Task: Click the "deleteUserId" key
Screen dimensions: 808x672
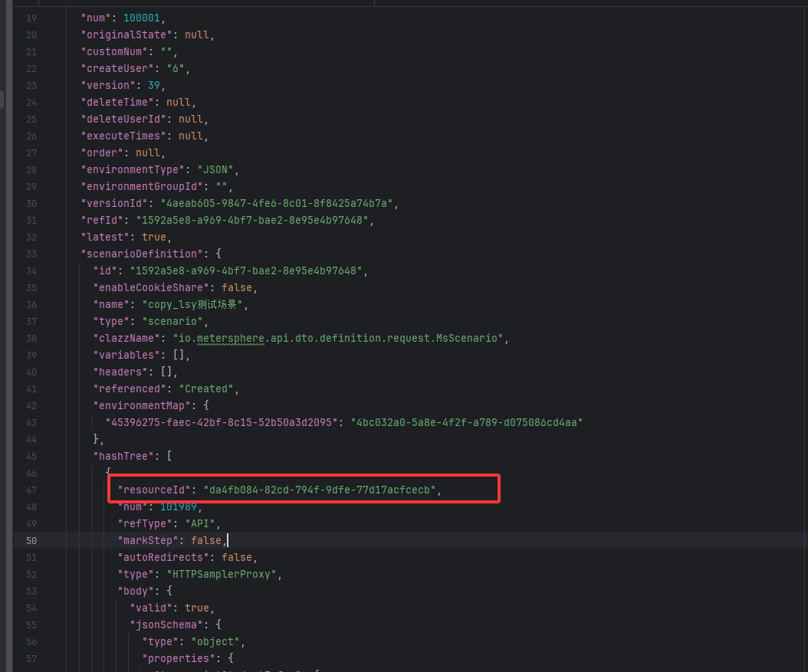Action: pos(123,119)
